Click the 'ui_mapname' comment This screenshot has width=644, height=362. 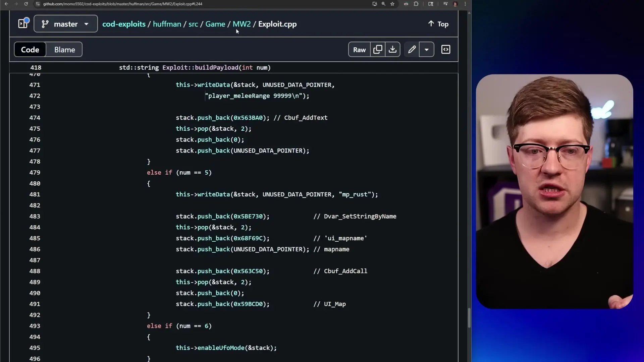tap(340, 238)
